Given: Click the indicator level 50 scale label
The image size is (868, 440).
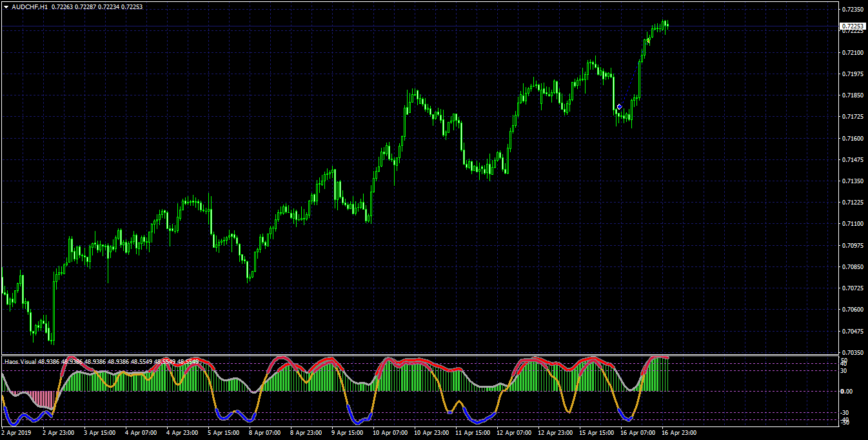Looking at the screenshot, I should point(843,361).
